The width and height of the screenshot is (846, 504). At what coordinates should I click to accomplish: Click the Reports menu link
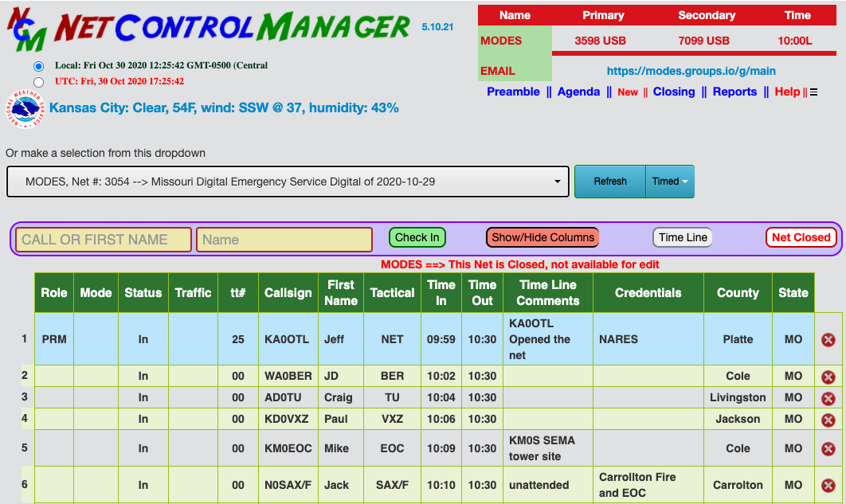click(734, 92)
